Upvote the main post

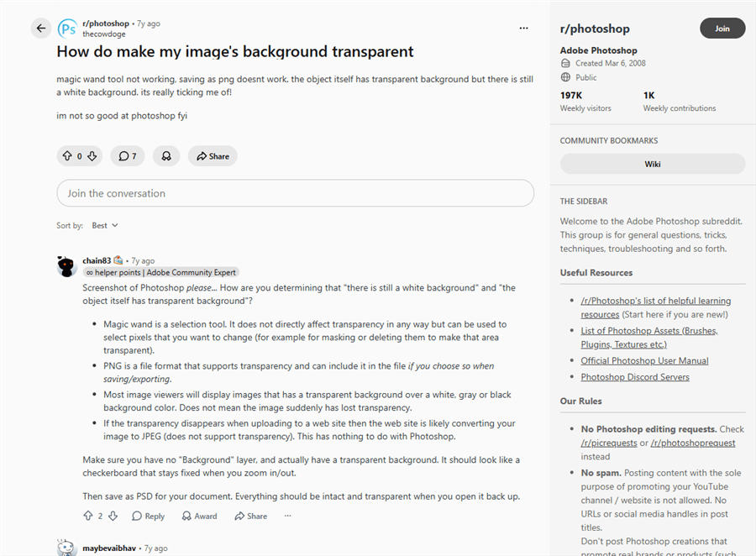67,155
